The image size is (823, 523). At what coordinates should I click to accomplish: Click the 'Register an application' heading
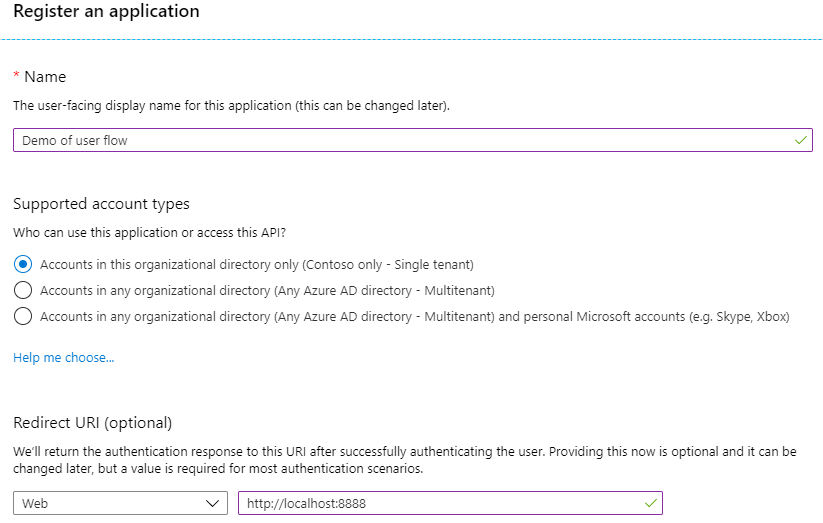coord(106,12)
